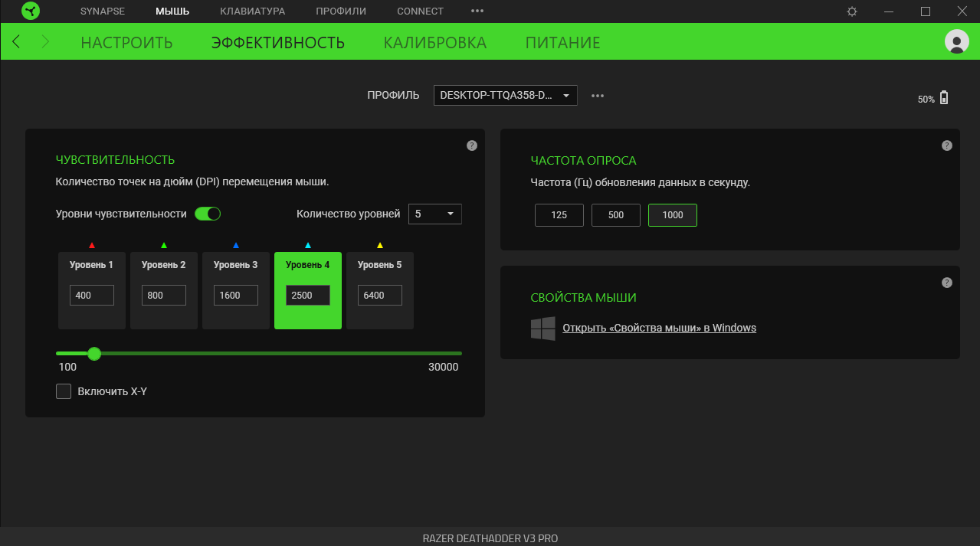The width and height of the screenshot is (980, 546).
Task: Select the 500 Hz polling rate
Action: (x=615, y=215)
